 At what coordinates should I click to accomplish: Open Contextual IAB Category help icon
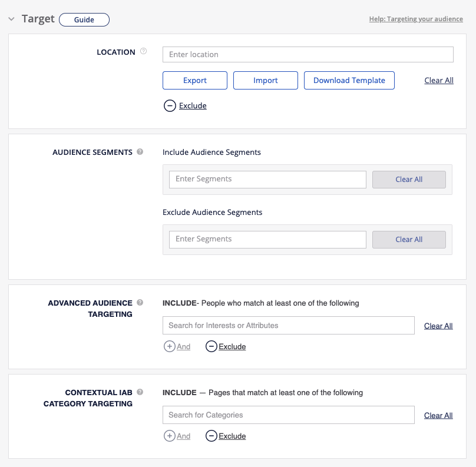point(140,392)
